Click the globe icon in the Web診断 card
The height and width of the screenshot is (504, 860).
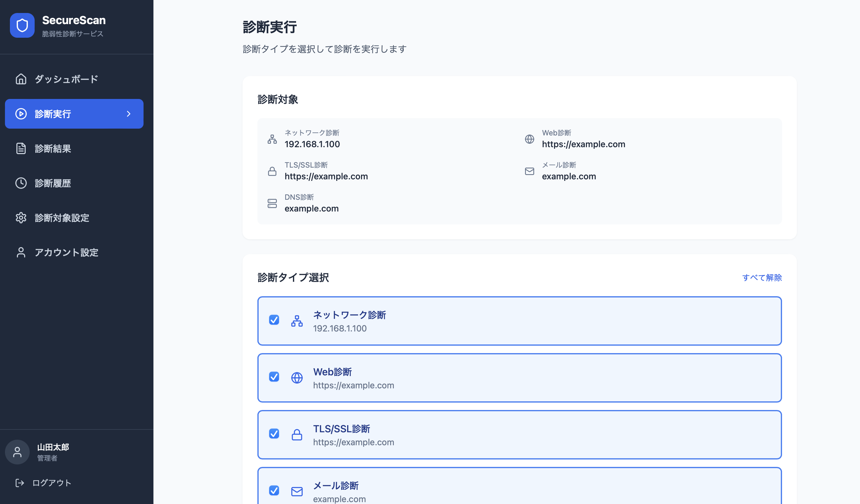(297, 378)
